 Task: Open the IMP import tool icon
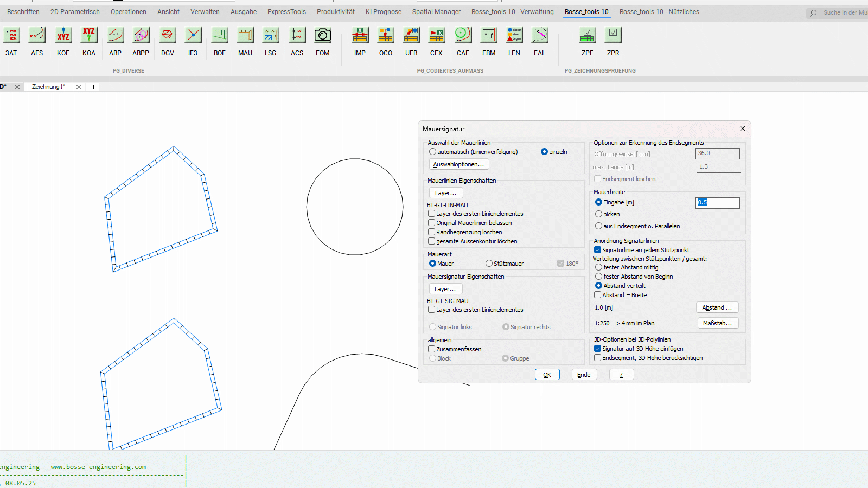click(360, 36)
